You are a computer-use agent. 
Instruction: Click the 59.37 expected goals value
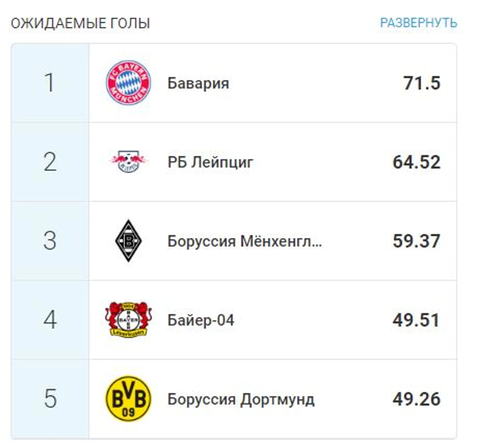click(x=416, y=241)
